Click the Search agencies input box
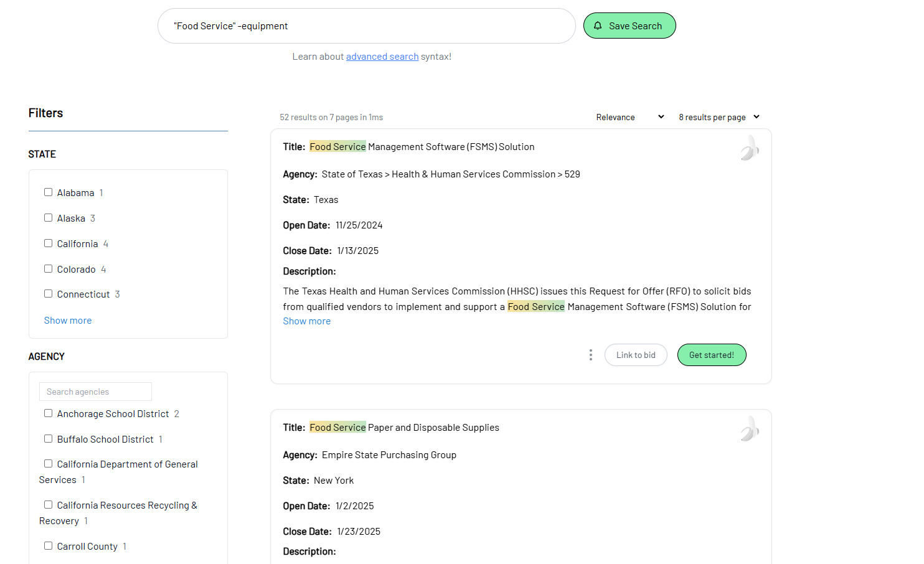The height and width of the screenshot is (564, 924). coord(95,392)
